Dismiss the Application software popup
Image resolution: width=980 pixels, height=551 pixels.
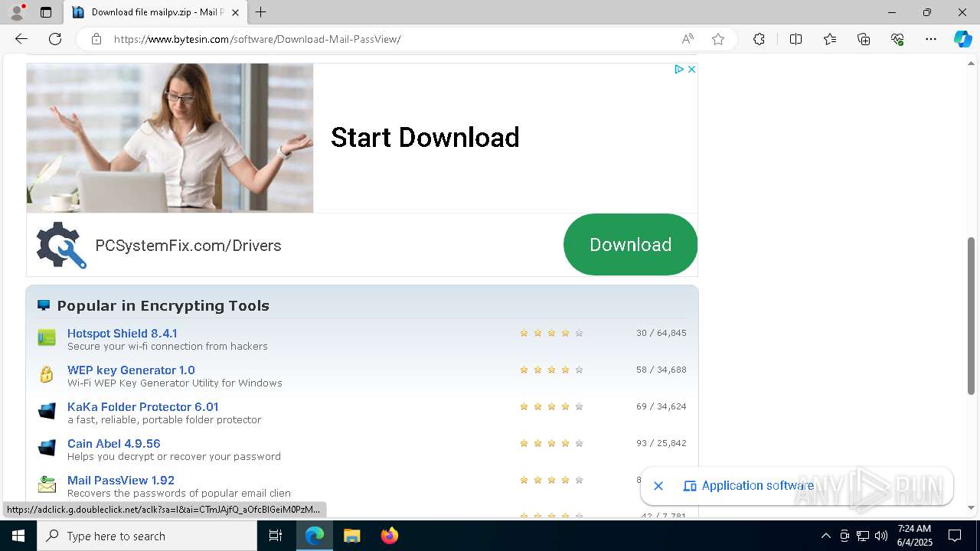pyautogui.click(x=658, y=486)
